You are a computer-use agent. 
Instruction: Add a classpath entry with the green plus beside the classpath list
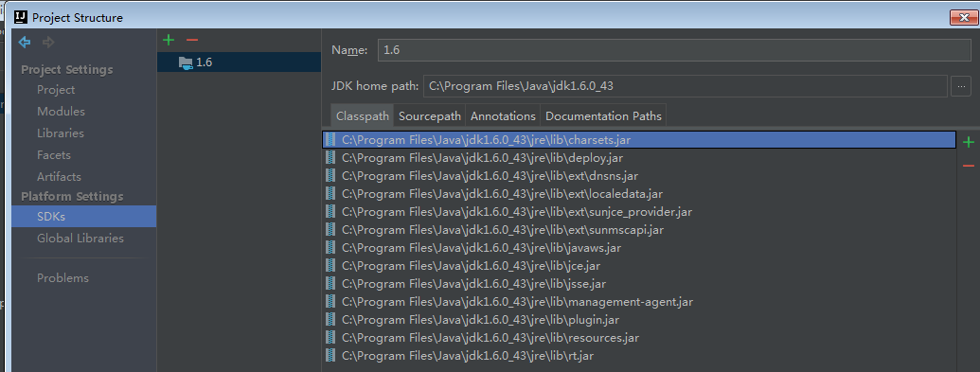968,143
